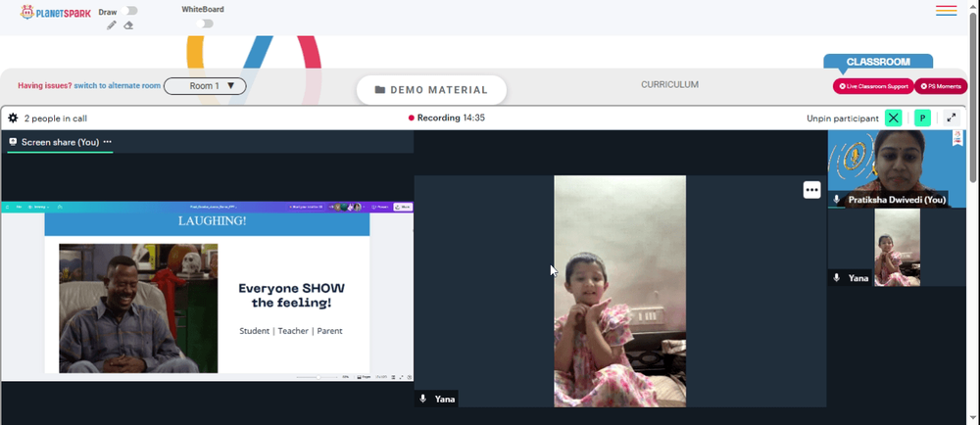Image resolution: width=980 pixels, height=425 pixels.
Task: Open call settings gear icon
Action: 13,118
